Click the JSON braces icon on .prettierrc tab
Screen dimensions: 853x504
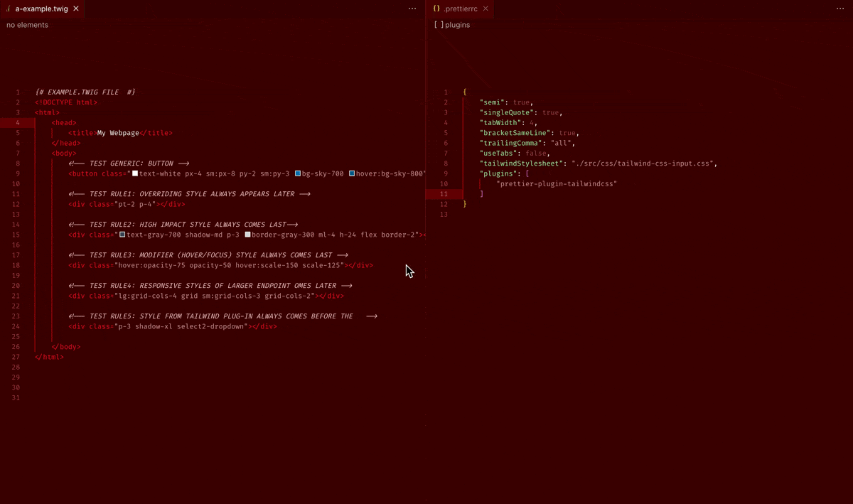point(436,9)
